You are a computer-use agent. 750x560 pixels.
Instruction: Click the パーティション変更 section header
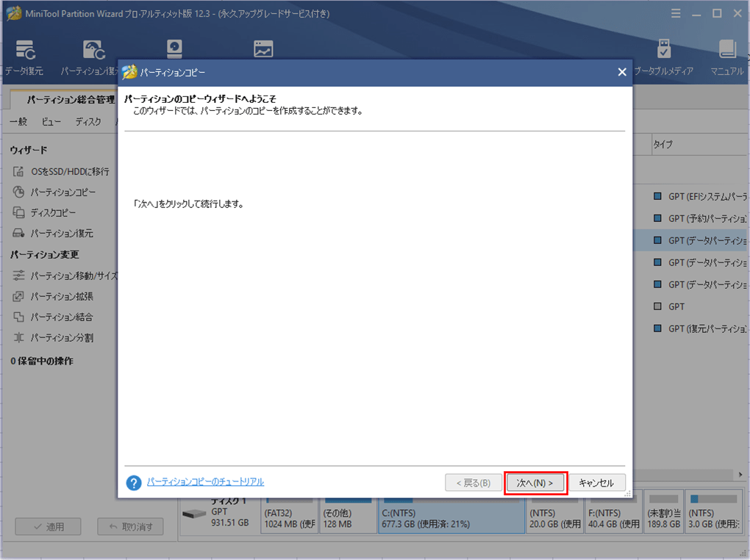(x=44, y=254)
